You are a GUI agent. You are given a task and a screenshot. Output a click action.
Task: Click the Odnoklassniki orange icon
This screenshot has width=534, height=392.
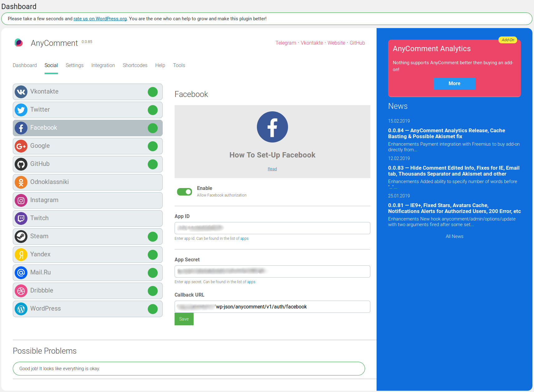pos(21,182)
